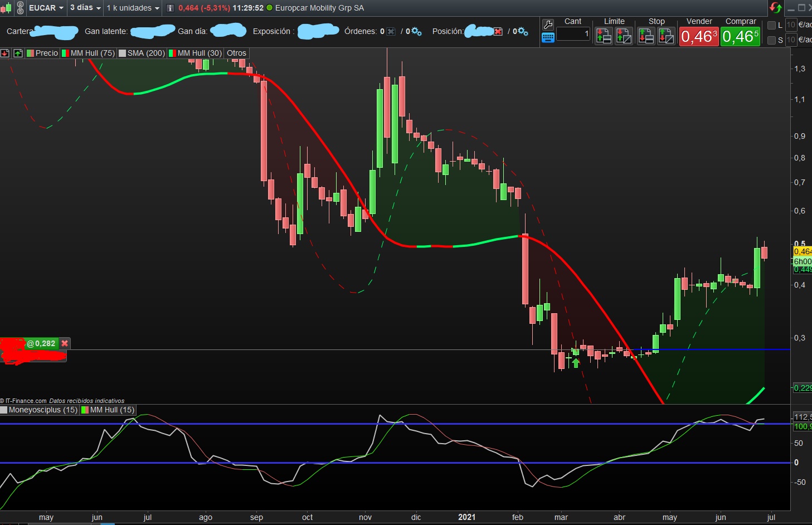Click the chain link icon beside EUCAR
Screen dimensions: 812x525
click(20, 8)
